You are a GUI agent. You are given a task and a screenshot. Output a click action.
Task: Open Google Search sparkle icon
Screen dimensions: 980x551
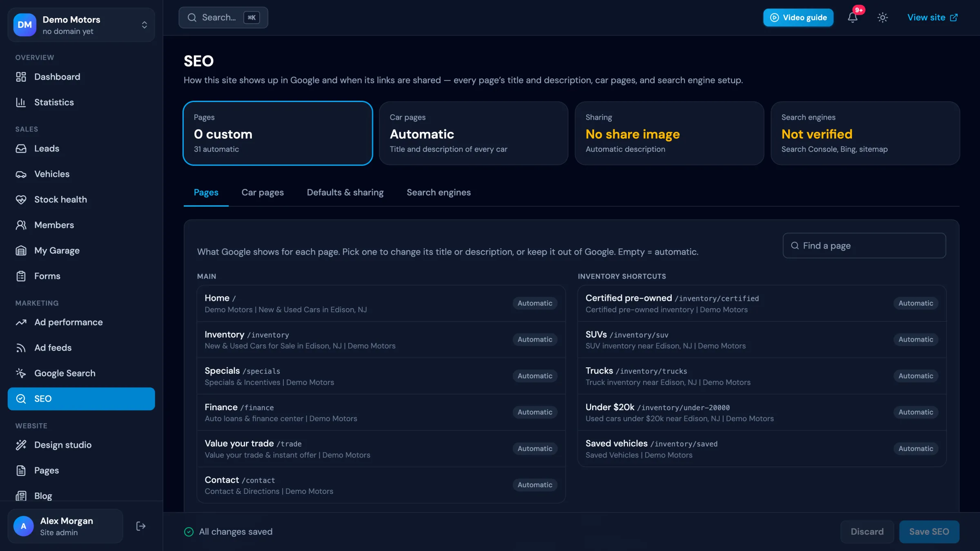pyautogui.click(x=21, y=373)
